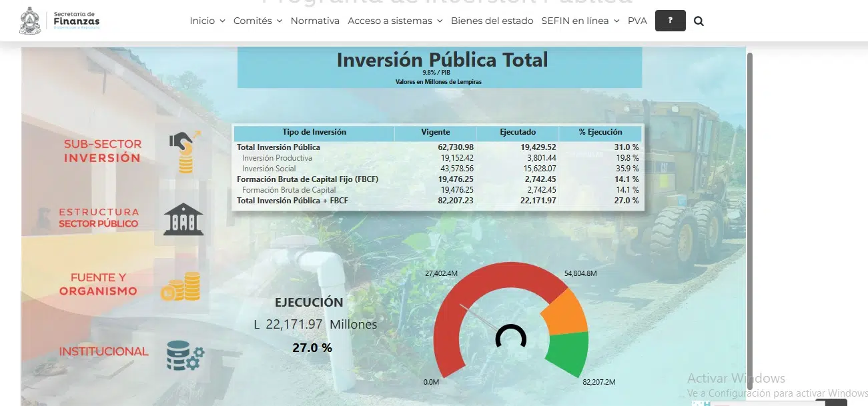Viewport: 868px width, 406px height.
Task: Expand the Inicio dropdown menu
Action: pyautogui.click(x=207, y=21)
